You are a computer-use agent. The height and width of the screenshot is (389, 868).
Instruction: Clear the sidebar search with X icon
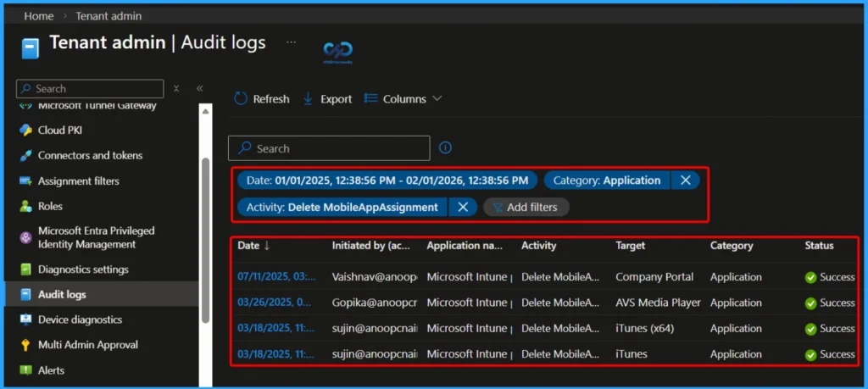(x=176, y=88)
